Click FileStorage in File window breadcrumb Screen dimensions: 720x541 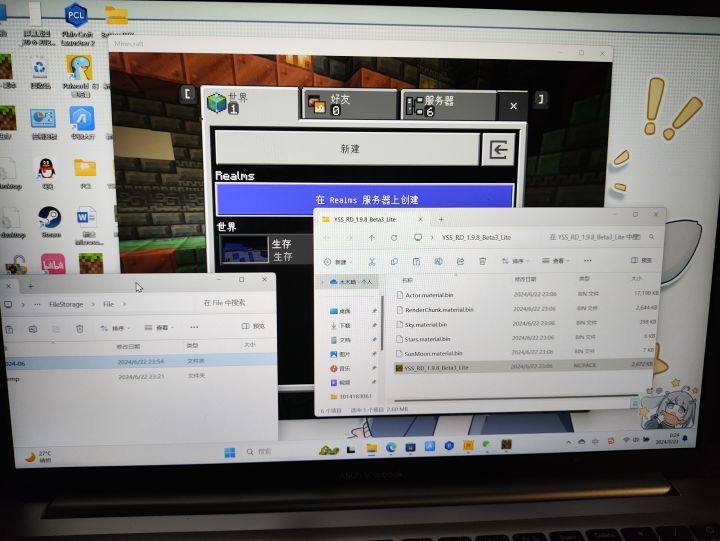(x=66, y=304)
